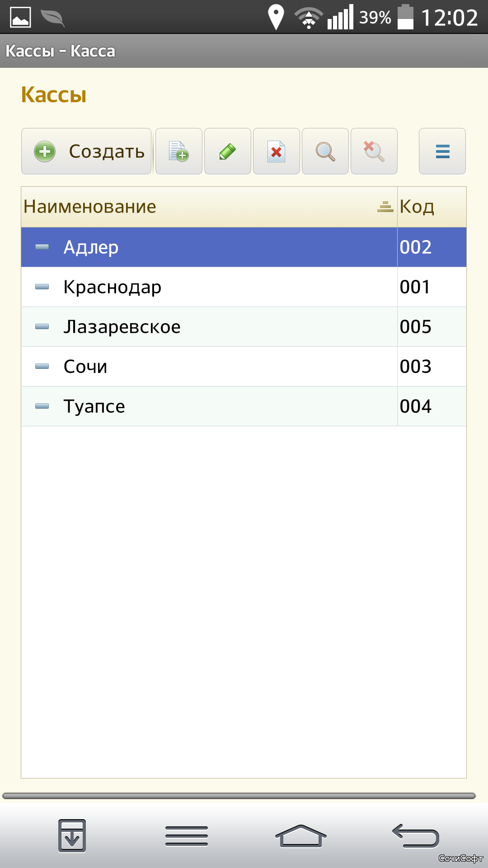
Task: Open the hamburger actions menu in toolbar
Action: (442, 151)
